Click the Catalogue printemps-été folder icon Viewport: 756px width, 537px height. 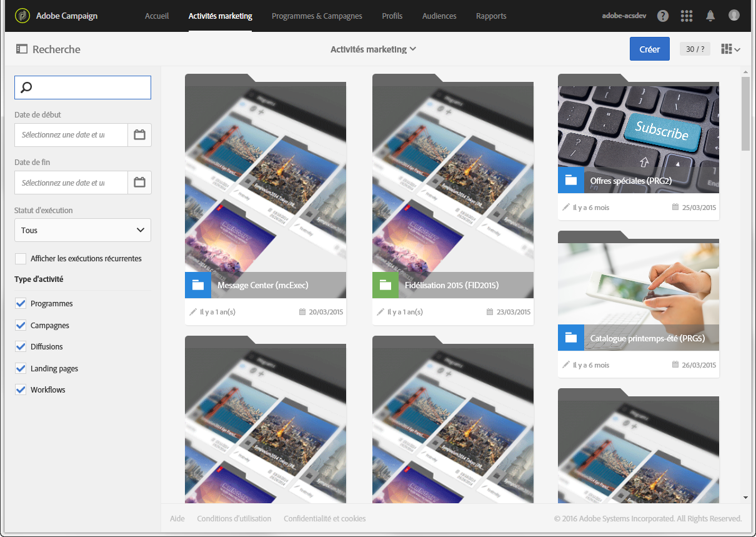571,338
